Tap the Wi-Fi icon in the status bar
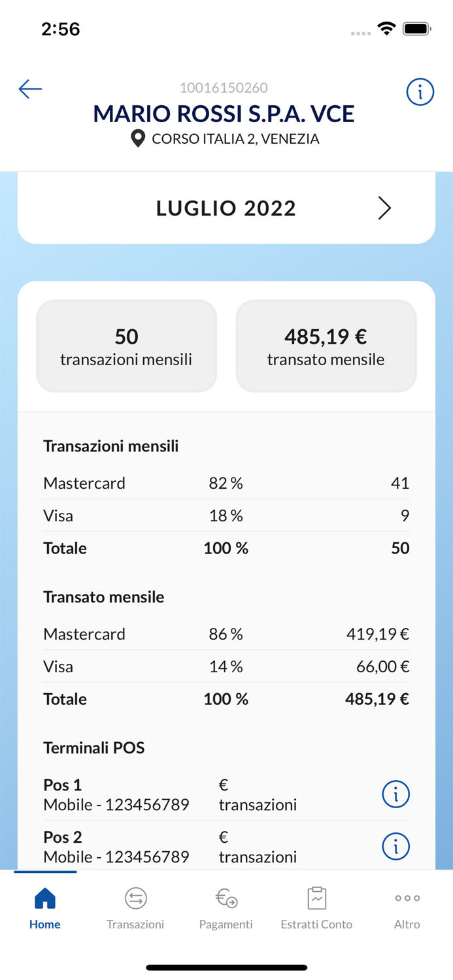The width and height of the screenshot is (453, 980). (x=387, y=28)
